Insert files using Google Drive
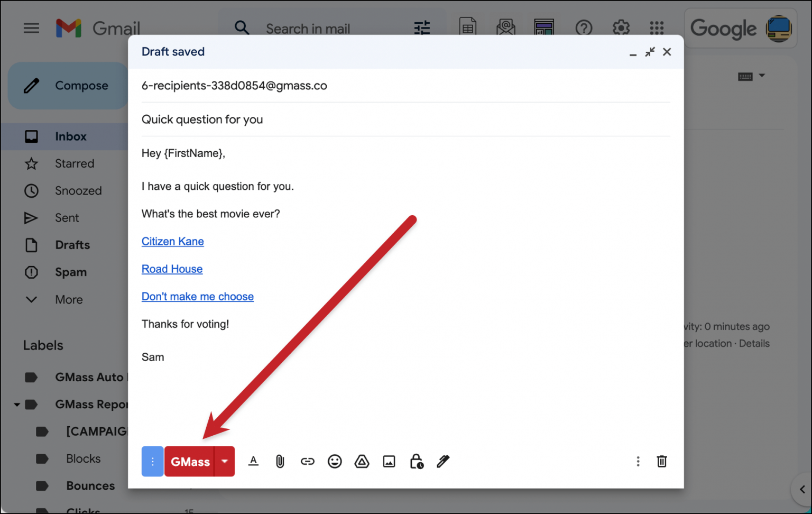Screen dimensions: 812x514 click(x=362, y=461)
